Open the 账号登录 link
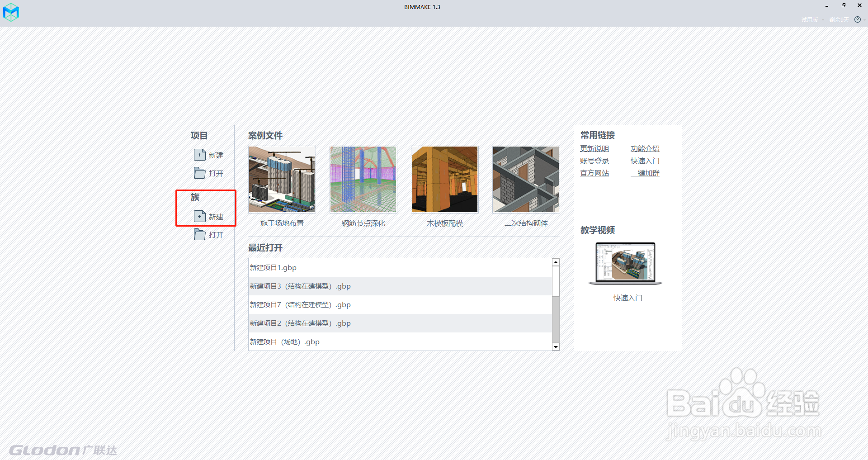The width and height of the screenshot is (868, 460). point(594,161)
